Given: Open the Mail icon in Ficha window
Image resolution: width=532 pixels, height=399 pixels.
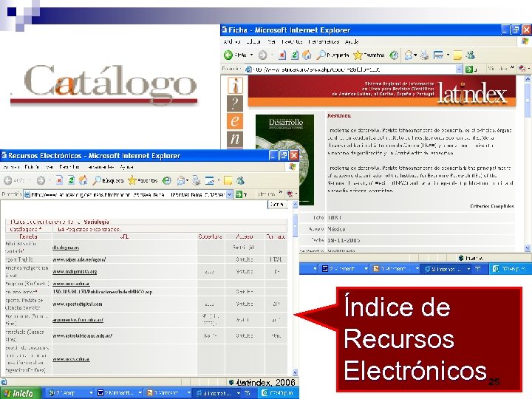Looking at the screenshot, I should tap(409, 55).
